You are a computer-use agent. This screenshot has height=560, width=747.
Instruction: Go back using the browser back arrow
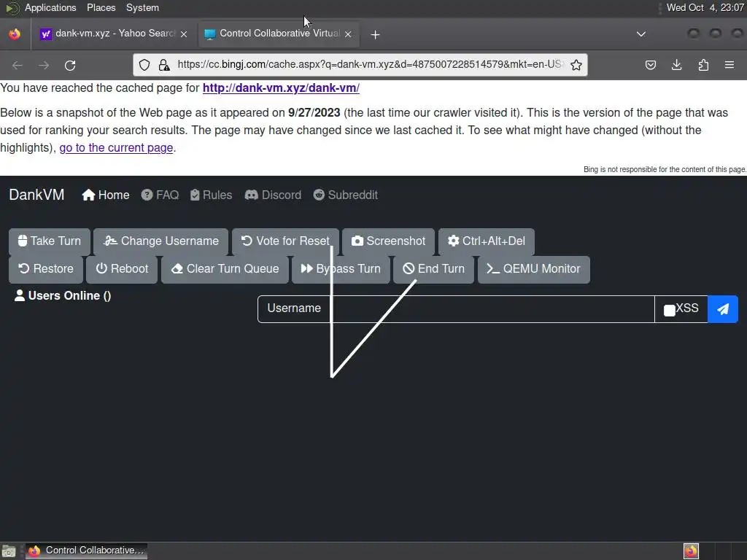tap(18, 65)
